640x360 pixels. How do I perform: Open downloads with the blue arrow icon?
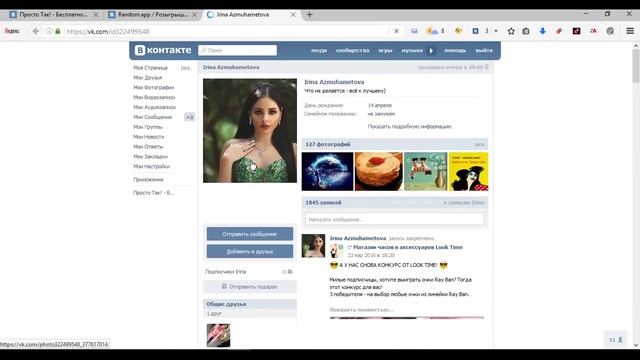(542, 31)
